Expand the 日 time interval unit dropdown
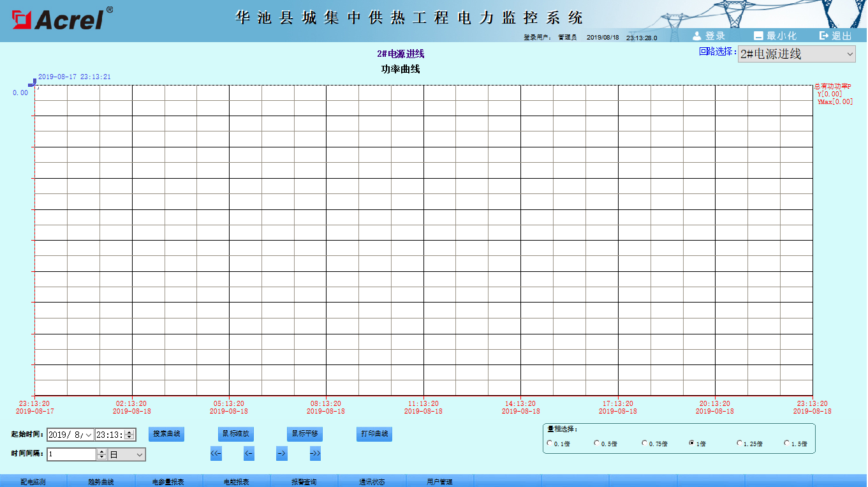 pyautogui.click(x=126, y=454)
